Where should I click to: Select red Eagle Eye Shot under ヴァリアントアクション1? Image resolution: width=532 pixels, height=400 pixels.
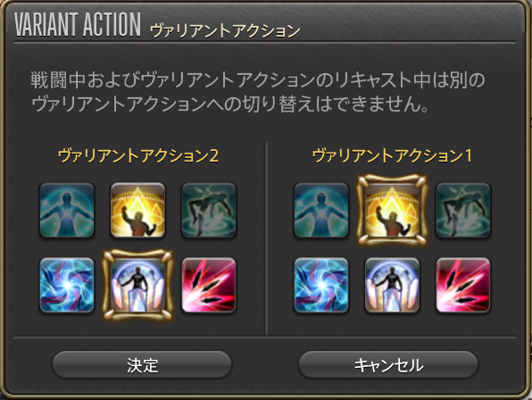tap(463, 285)
